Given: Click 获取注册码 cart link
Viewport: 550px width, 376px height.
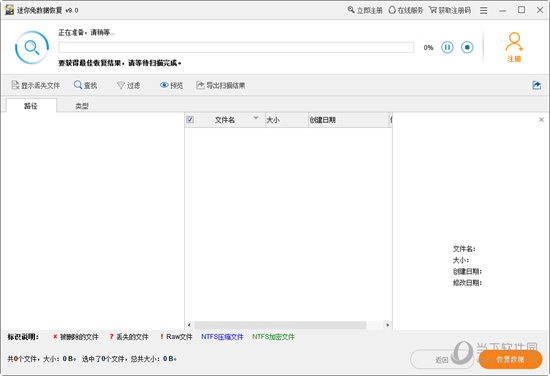Looking at the screenshot, I should click(450, 10).
